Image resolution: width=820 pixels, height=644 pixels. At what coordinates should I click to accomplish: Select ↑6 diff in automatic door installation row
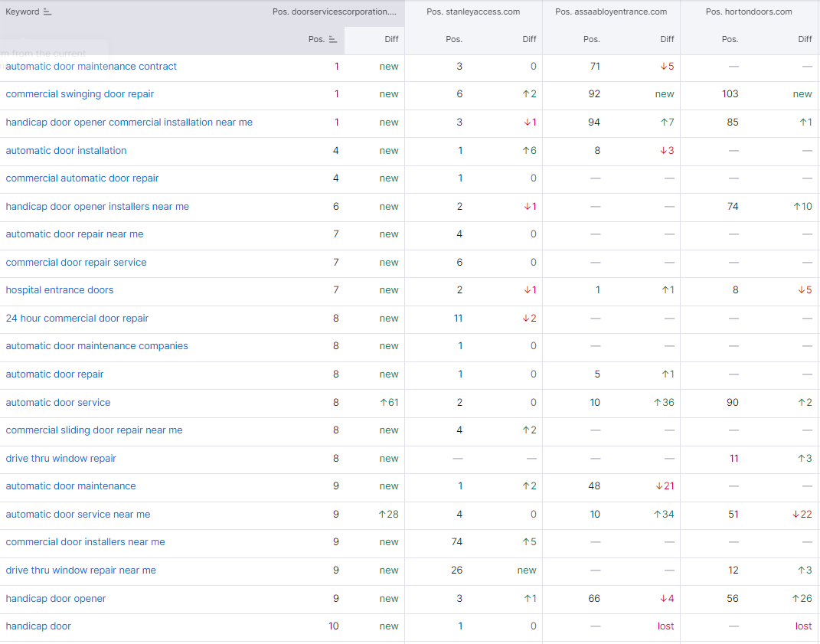click(x=529, y=151)
